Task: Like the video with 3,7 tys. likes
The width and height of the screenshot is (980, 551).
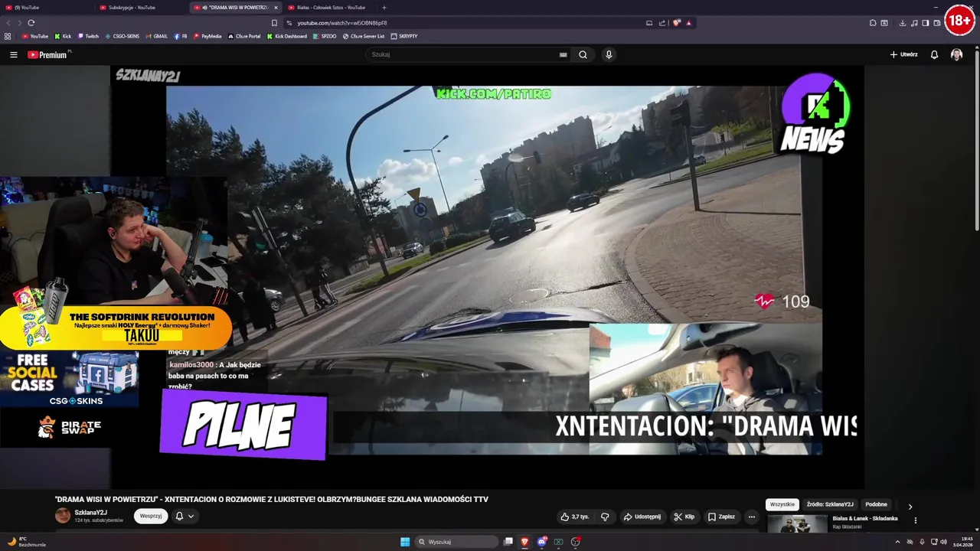Action: pyautogui.click(x=574, y=517)
